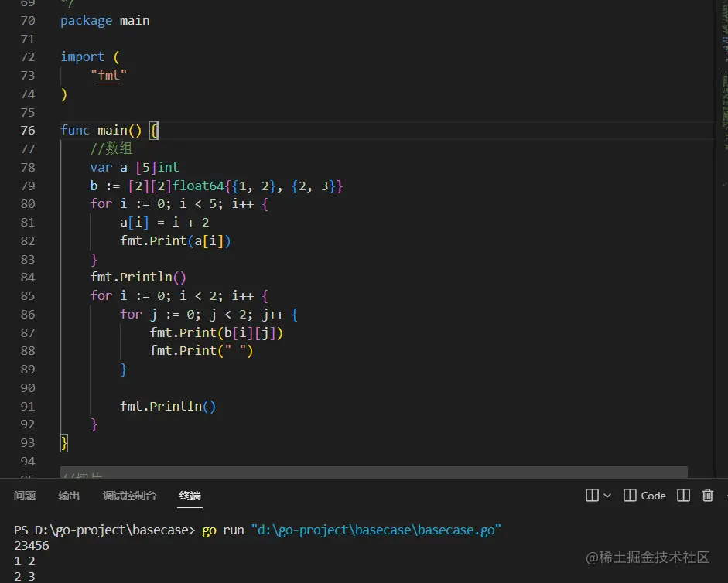Click 'fmt.Print(a[i])' on line 82
This screenshot has height=583, width=728.
tap(176, 240)
